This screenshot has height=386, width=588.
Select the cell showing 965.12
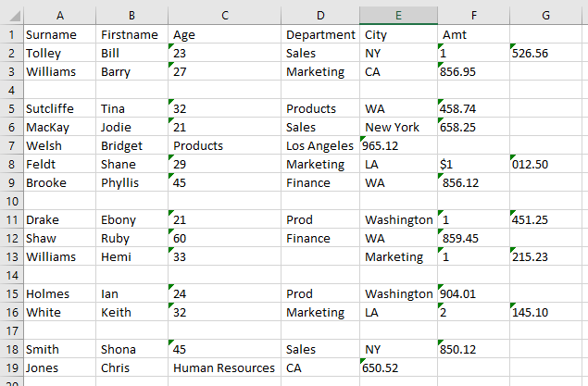pyautogui.click(x=398, y=145)
